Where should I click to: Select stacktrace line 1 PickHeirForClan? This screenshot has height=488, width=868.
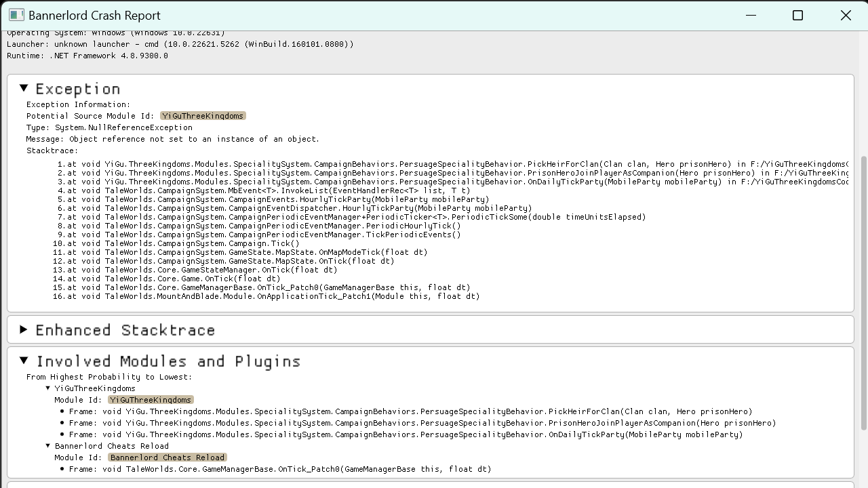pyautogui.click(x=453, y=164)
